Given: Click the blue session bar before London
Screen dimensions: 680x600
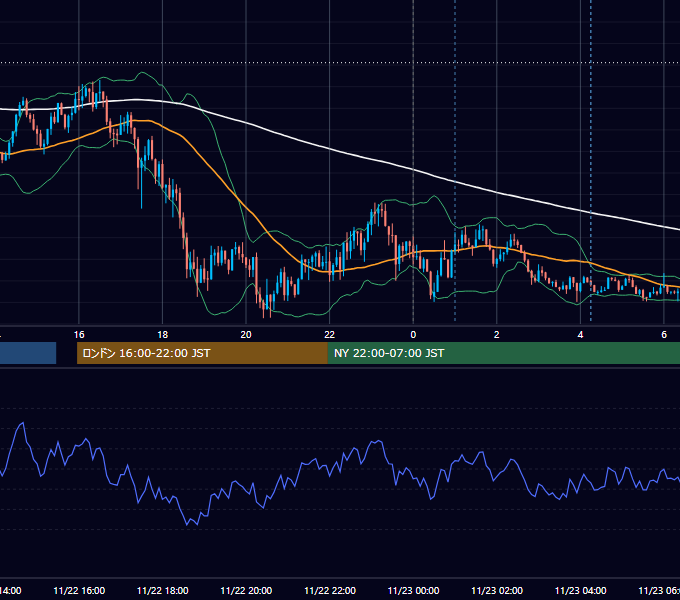Looking at the screenshot, I should (x=28, y=353).
